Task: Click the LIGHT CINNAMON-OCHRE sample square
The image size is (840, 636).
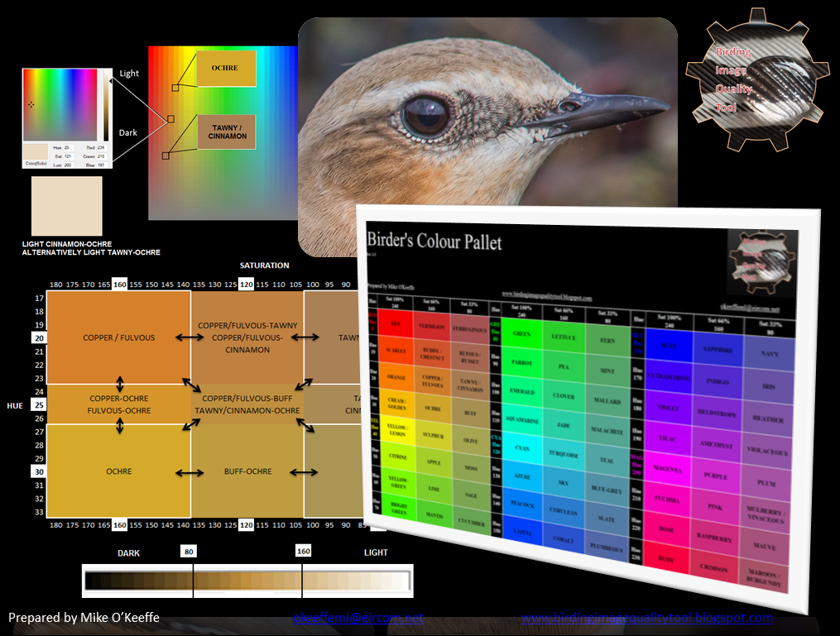Action: (x=66, y=205)
